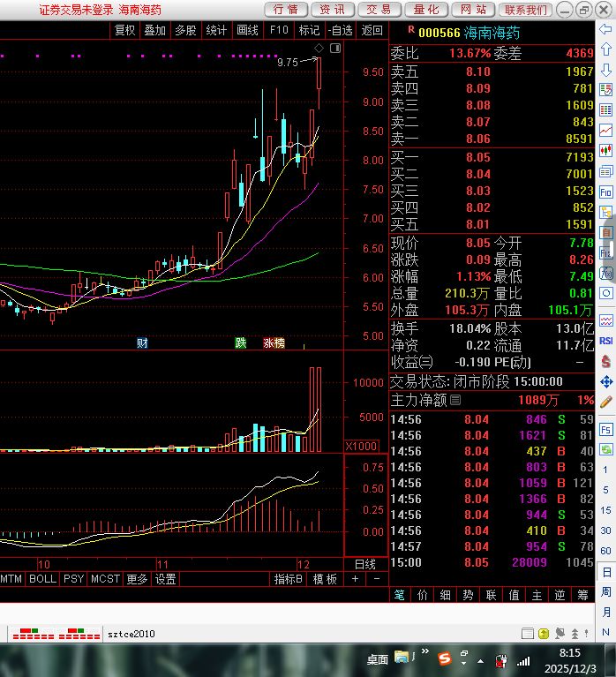Open the 统计 statistics menu
This screenshot has width=616, height=677.
[x=216, y=30]
